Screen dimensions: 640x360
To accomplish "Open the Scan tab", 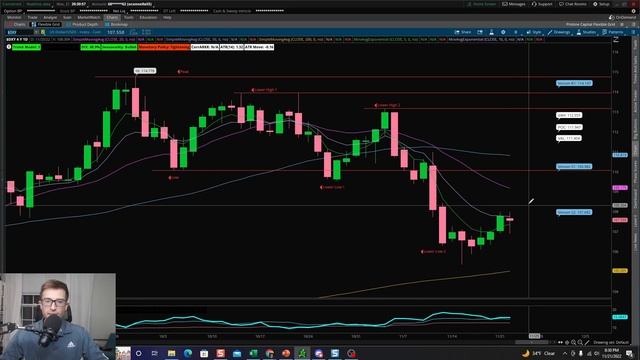I will (67, 18).
